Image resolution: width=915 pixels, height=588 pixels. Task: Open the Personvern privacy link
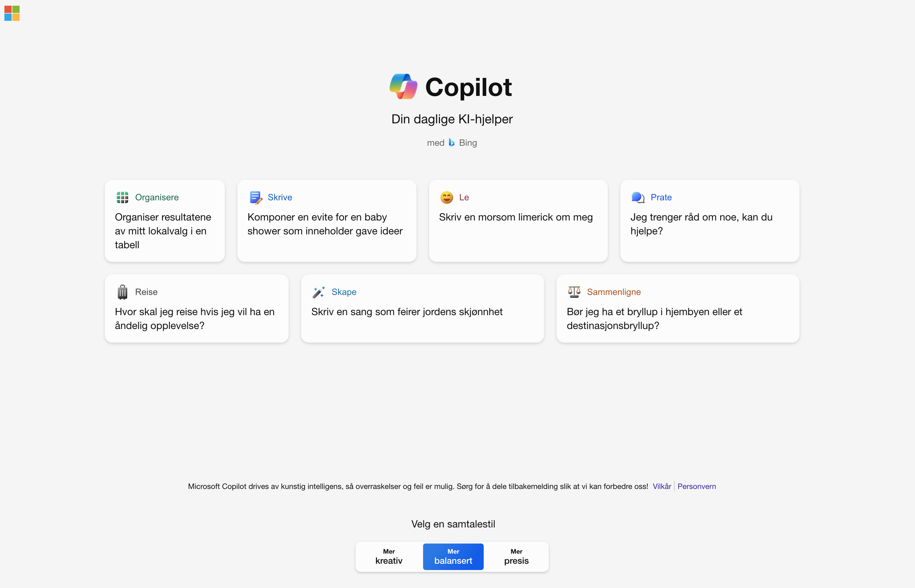click(x=697, y=486)
